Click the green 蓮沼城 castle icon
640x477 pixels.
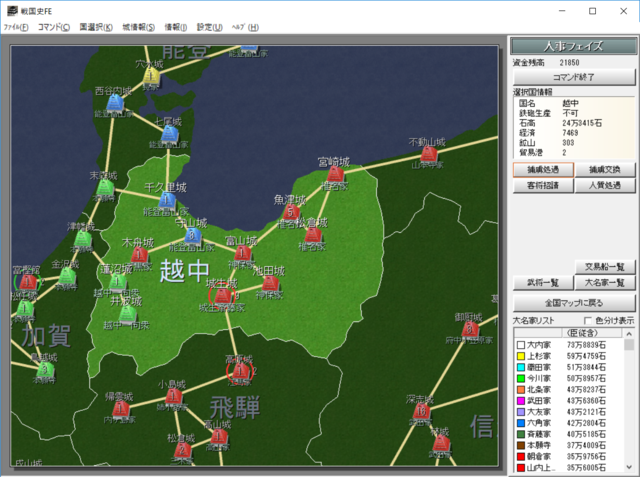[118, 282]
